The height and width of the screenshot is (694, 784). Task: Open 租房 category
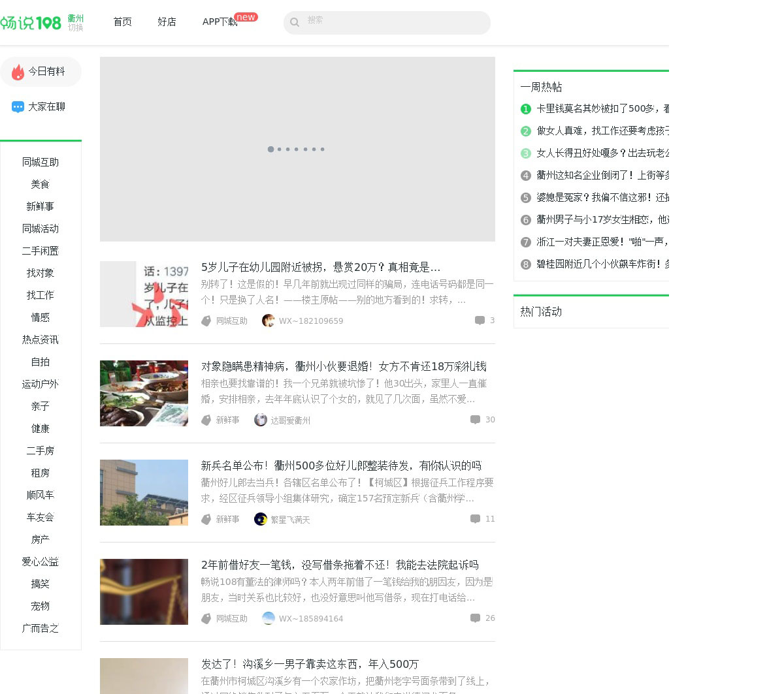coord(41,473)
